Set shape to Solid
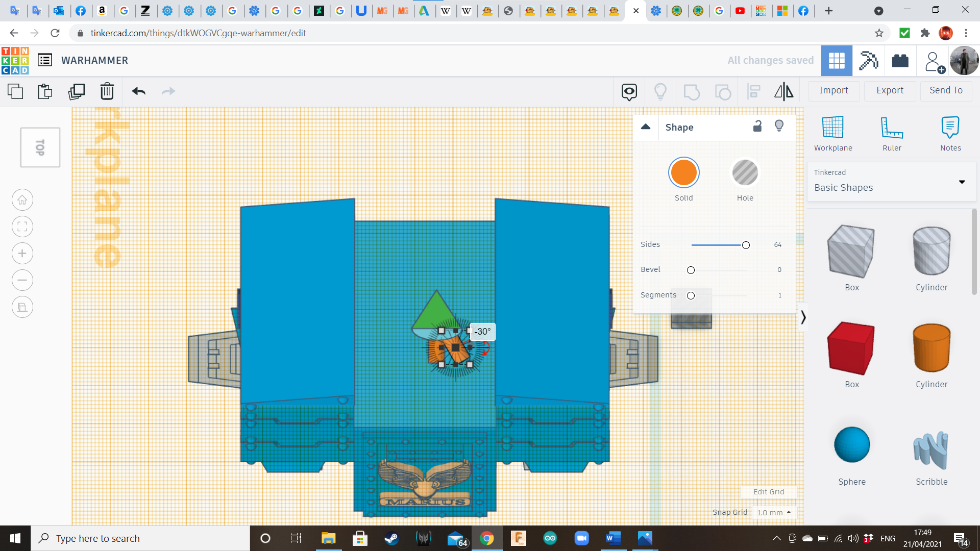Screen dimensions: 980x551 click(x=683, y=173)
